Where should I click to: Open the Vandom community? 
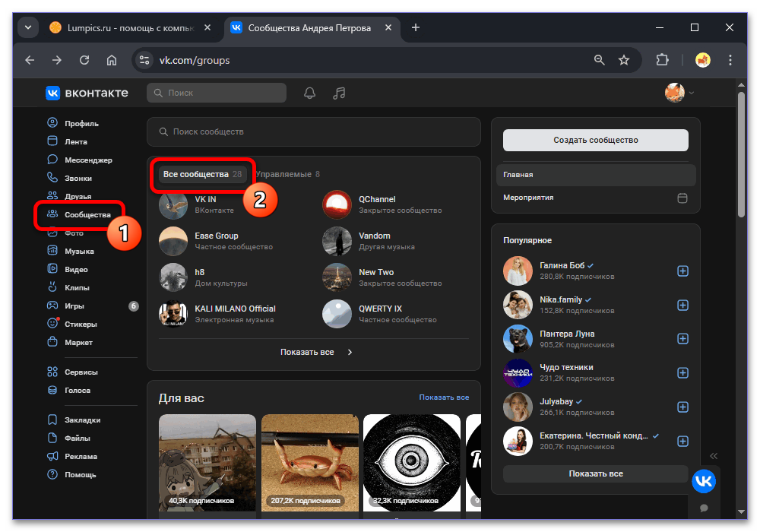click(374, 236)
